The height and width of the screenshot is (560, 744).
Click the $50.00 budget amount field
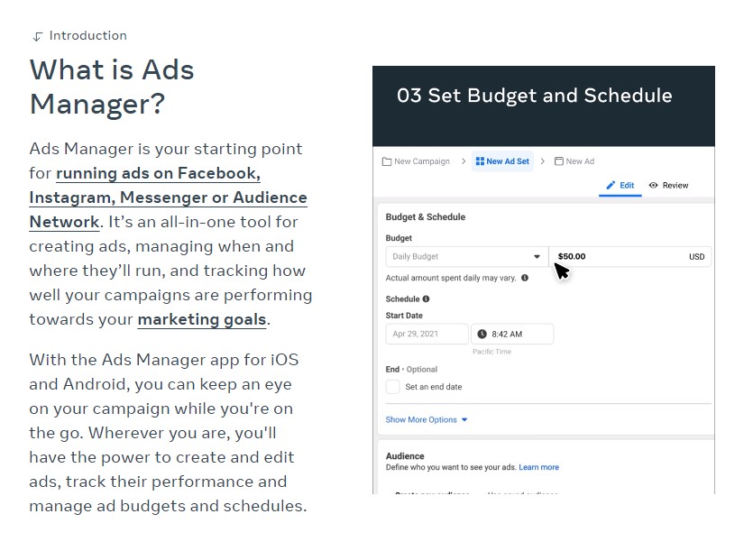click(x=630, y=256)
